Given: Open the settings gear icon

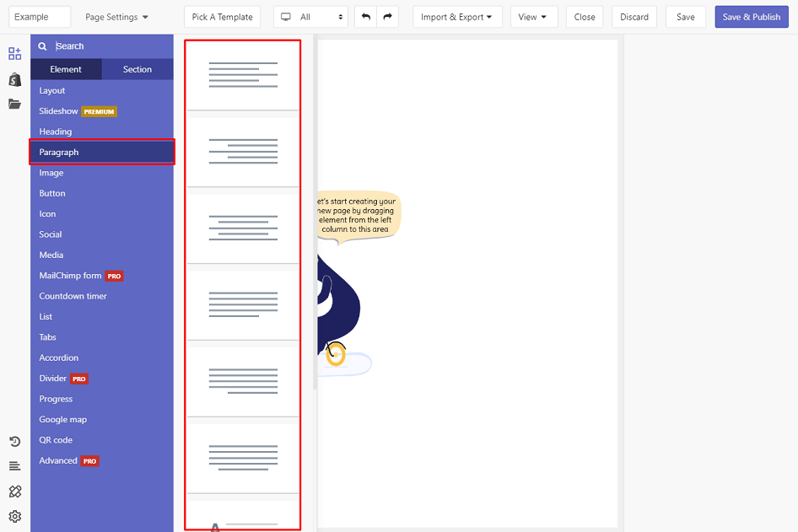Looking at the screenshot, I should pyautogui.click(x=14, y=516).
